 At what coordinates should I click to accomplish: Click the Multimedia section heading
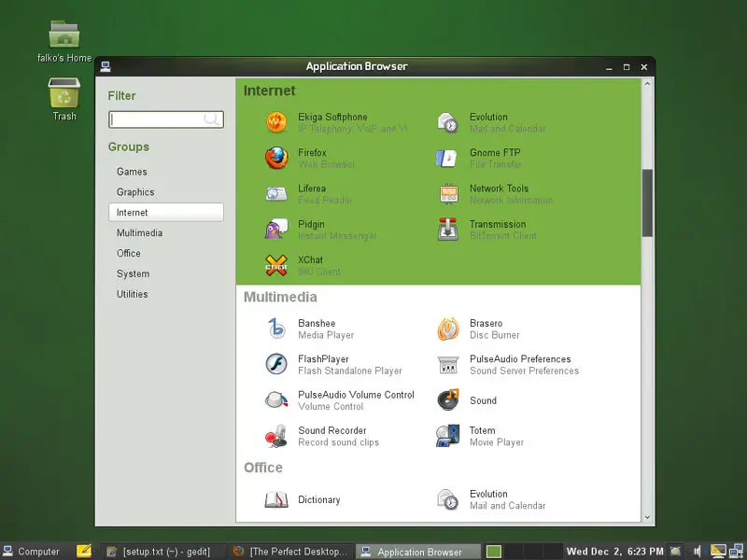click(x=280, y=297)
